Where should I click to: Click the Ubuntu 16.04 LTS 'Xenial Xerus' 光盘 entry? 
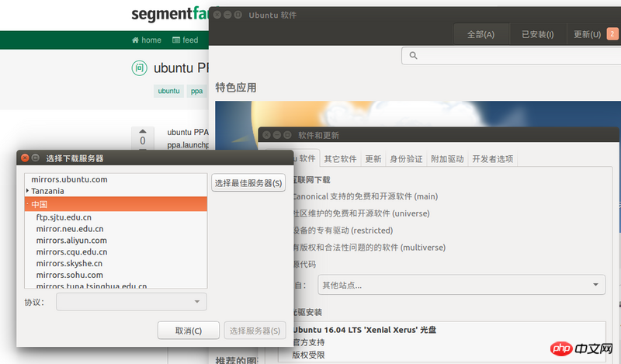[364, 330]
